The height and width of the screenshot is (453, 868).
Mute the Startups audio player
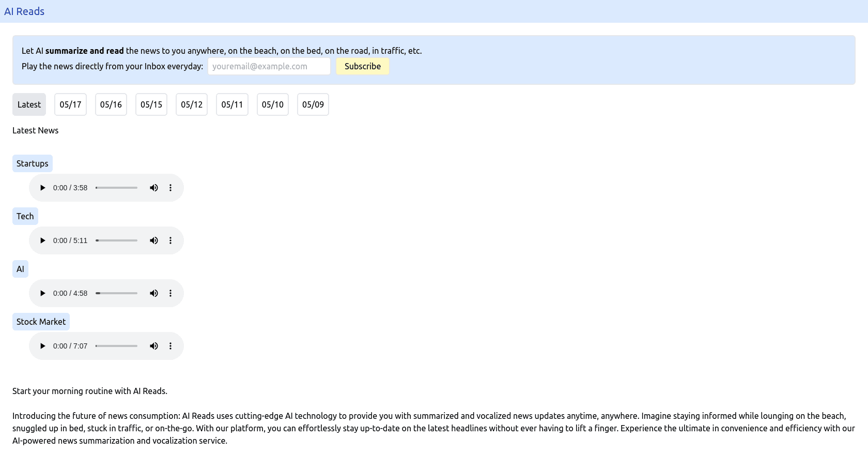click(154, 188)
